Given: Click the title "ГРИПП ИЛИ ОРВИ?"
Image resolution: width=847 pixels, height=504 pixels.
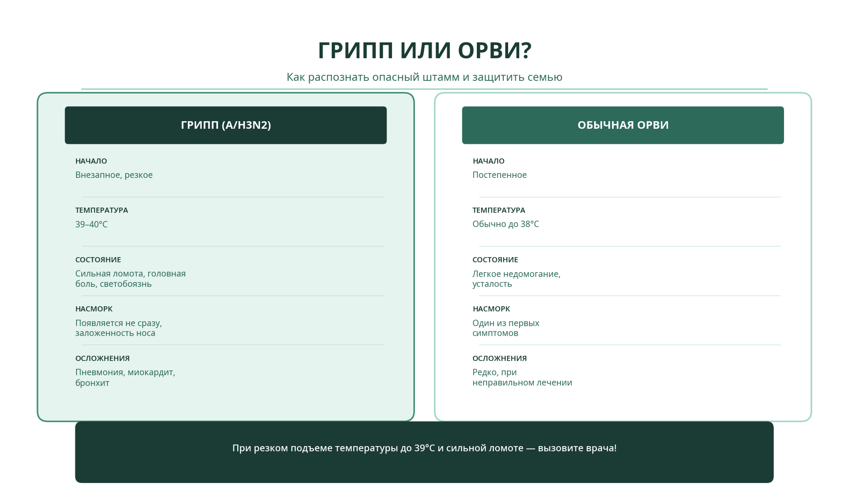Looking at the screenshot, I should tap(424, 51).
